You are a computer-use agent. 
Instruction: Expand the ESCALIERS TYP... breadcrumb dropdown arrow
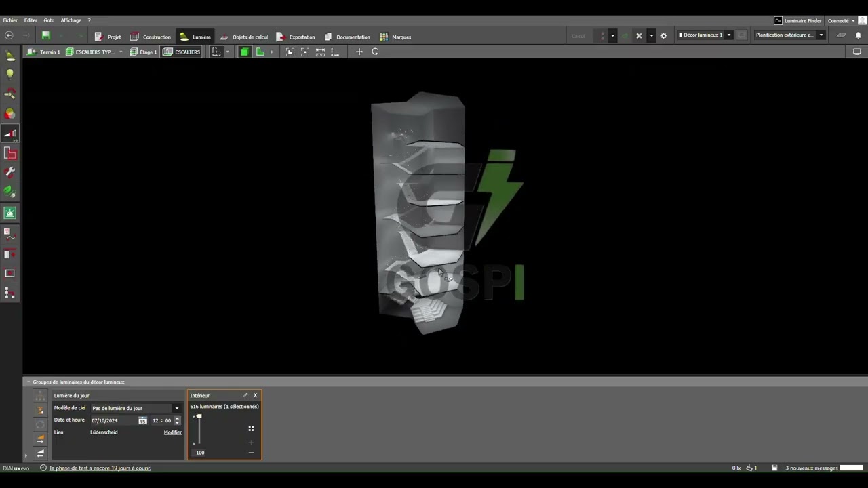121,52
